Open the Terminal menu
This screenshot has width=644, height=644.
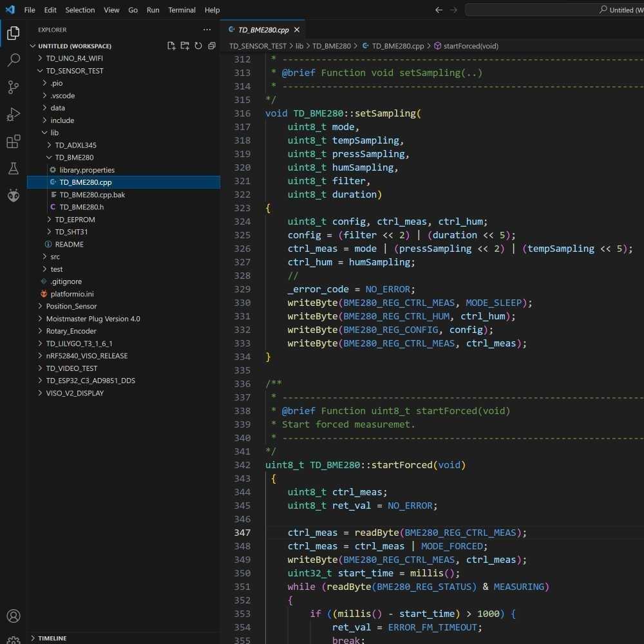(182, 10)
